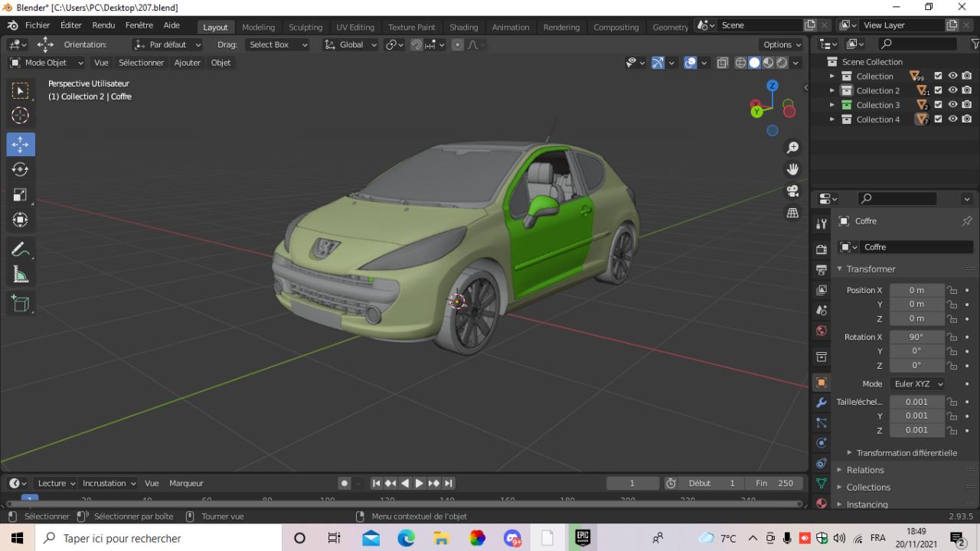Switch to the Modeling workspace tab
The height and width of the screenshot is (551, 980).
258,27
